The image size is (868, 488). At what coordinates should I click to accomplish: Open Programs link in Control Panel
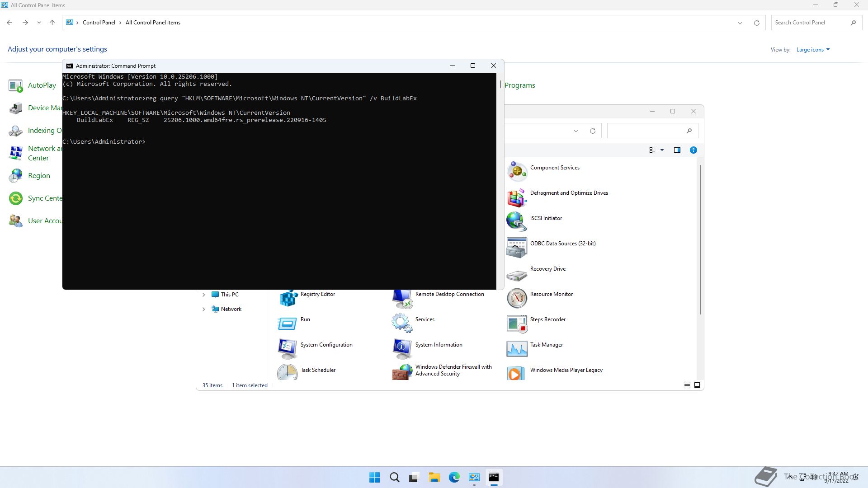point(519,85)
